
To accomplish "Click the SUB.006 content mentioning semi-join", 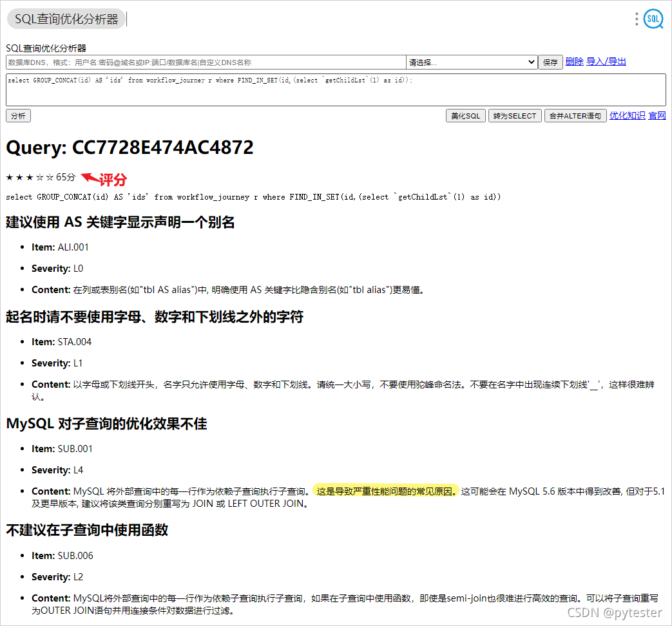I will click(345, 605).
